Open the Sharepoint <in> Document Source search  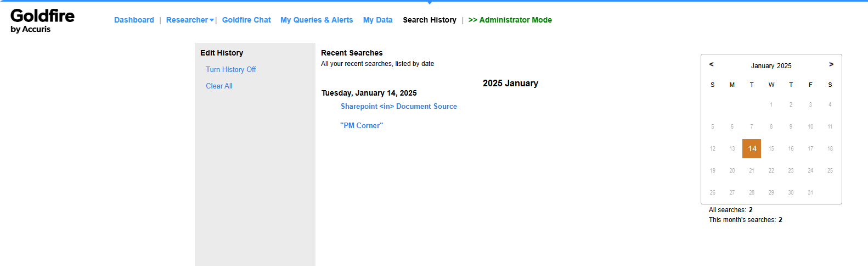(398, 107)
